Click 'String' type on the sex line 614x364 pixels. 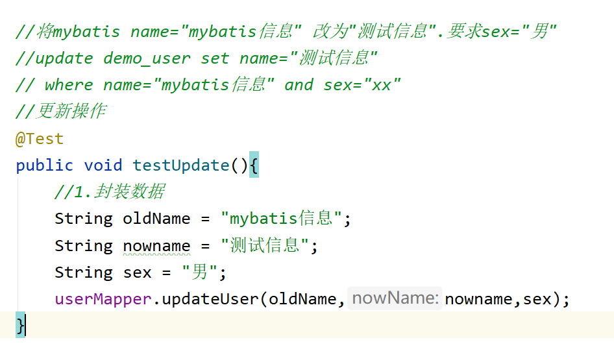click(84, 273)
